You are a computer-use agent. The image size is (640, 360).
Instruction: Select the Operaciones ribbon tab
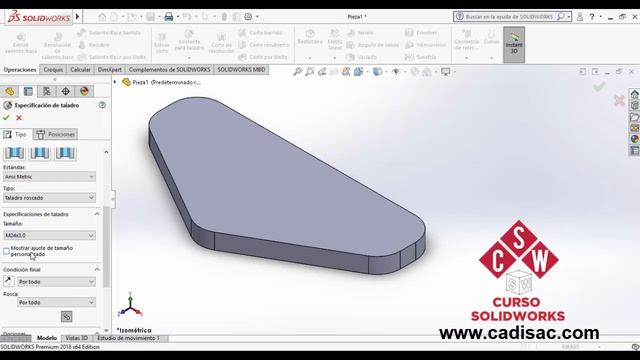click(20, 70)
